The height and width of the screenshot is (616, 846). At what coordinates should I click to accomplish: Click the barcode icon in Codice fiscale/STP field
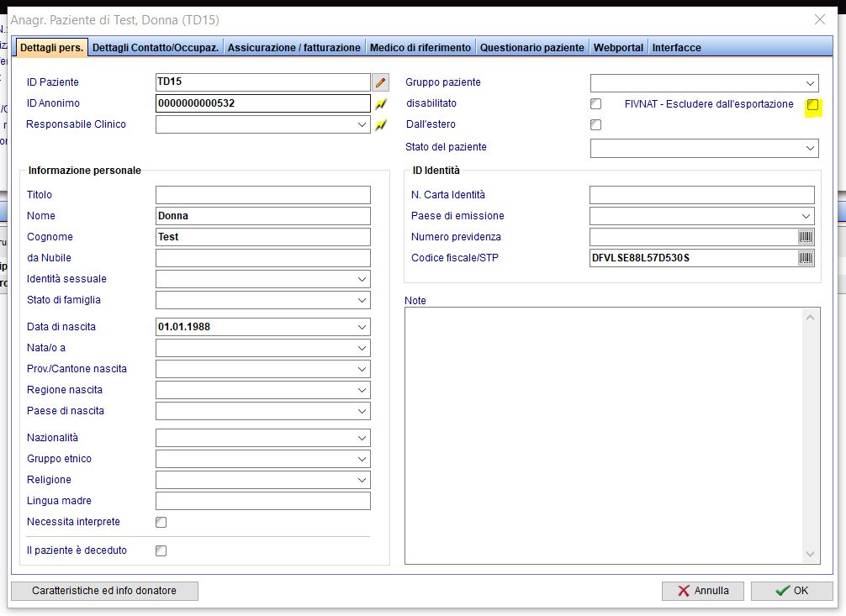pos(805,258)
